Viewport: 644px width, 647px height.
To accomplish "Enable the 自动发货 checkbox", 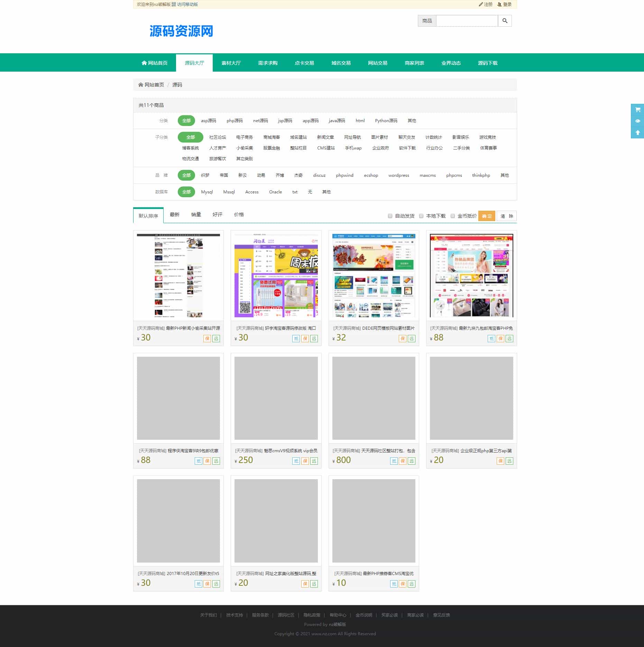I will pyautogui.click(x=390, y=216).
